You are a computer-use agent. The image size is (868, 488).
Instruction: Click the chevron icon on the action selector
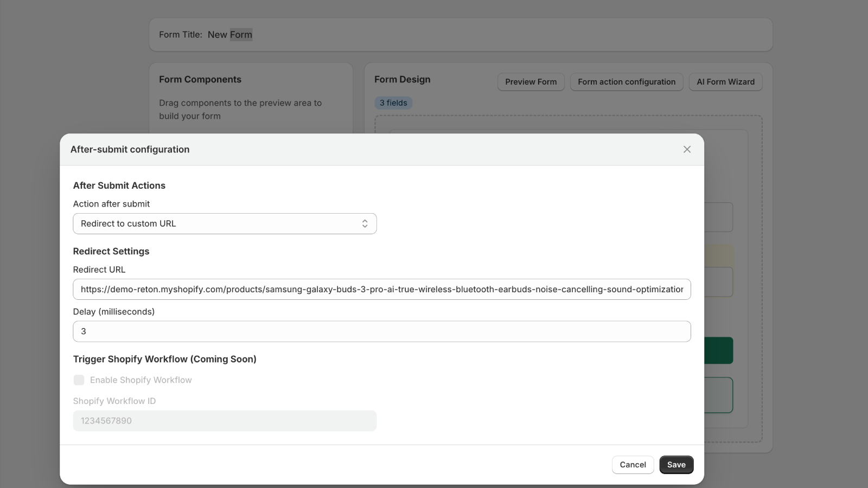[365, 223]
